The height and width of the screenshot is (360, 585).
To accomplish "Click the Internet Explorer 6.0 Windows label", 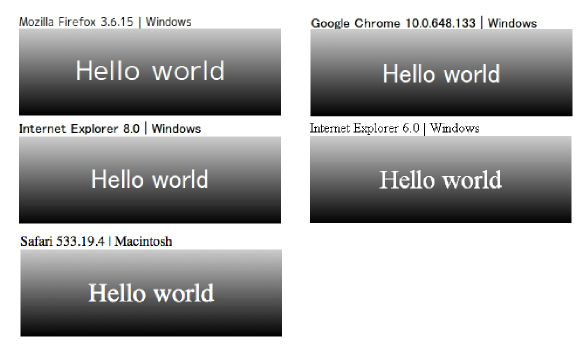I will click(x=394, y=128).
